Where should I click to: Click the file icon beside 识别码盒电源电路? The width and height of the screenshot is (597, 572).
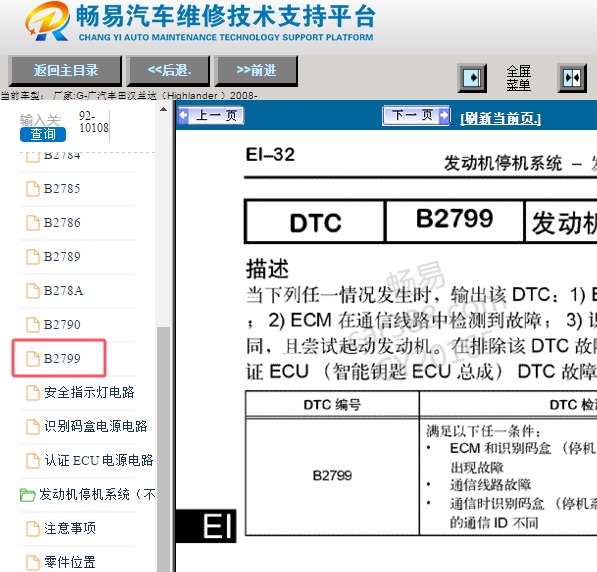click(x=33, y=427)
